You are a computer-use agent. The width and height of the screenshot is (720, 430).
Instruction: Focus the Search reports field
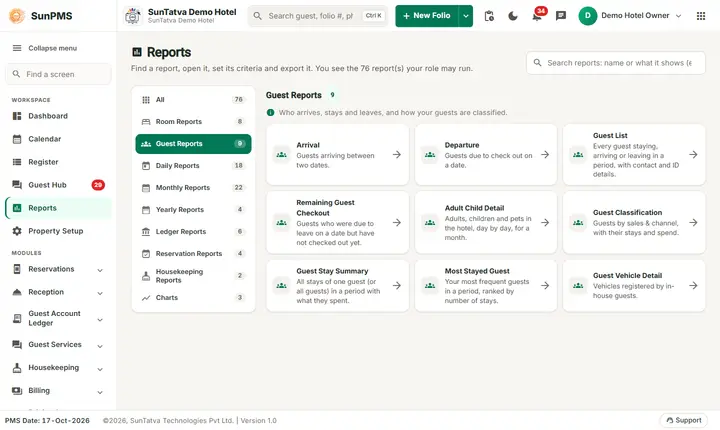point(616,63)
